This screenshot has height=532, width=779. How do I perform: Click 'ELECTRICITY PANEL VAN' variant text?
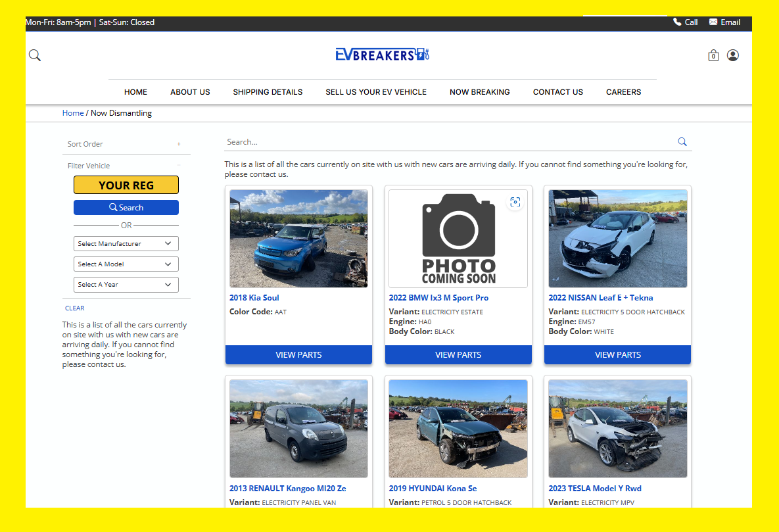point(299,502)
